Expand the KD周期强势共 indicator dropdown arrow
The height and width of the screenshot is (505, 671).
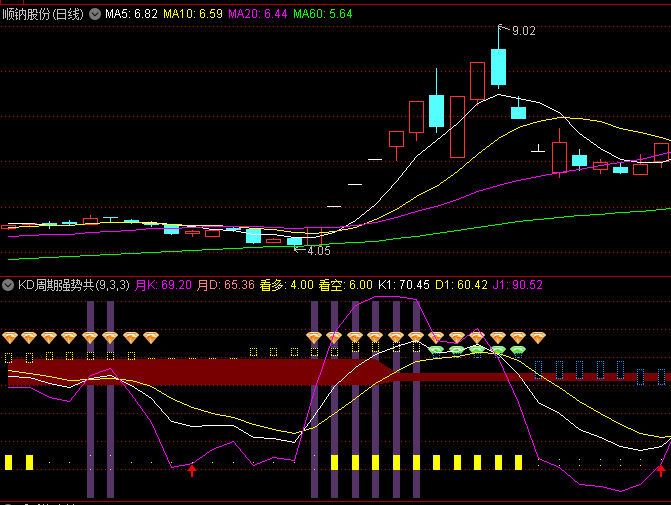click(8, 285)
